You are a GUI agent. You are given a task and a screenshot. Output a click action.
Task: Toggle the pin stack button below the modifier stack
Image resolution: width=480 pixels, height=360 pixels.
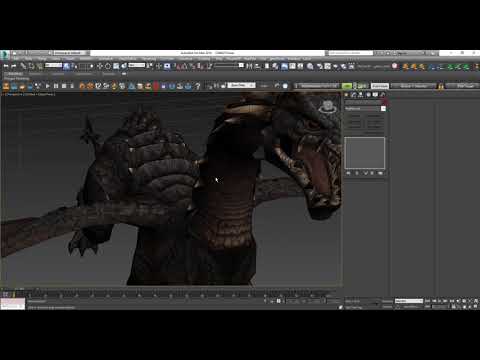349,173
